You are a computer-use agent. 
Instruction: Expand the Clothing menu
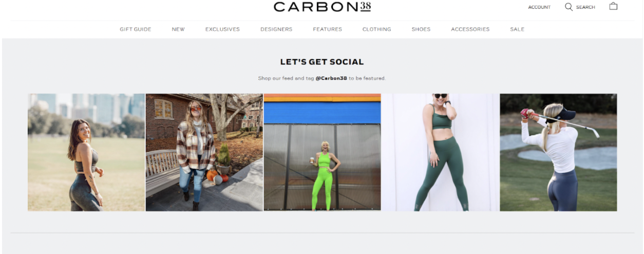(x=377, y=29)
